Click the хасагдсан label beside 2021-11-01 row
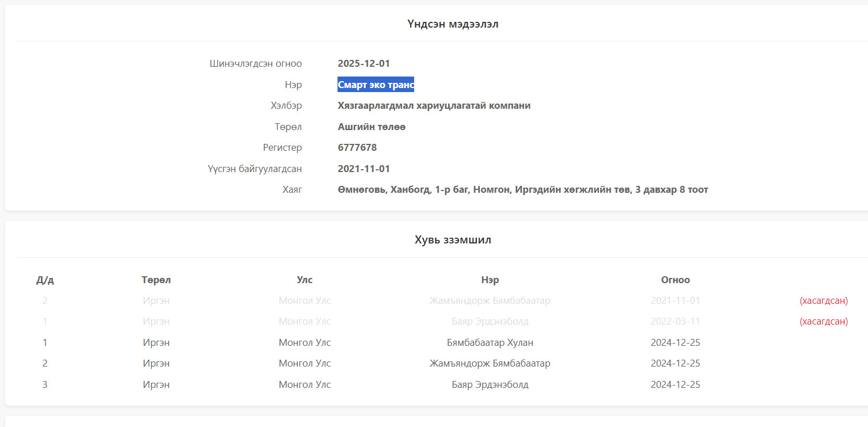868x427 pixels. click(x=823, y=300)
